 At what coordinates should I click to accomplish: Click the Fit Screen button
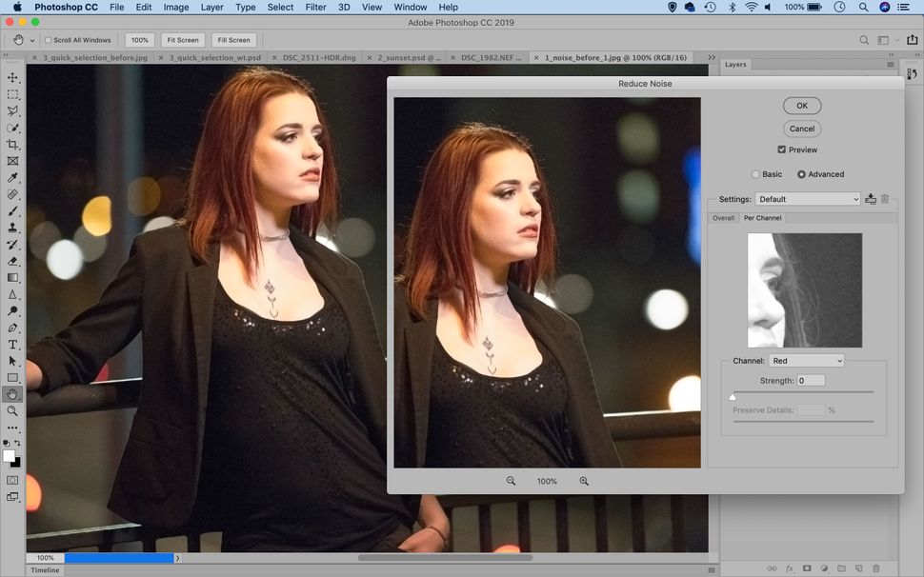pyautogui.click(x=181, y=40)
